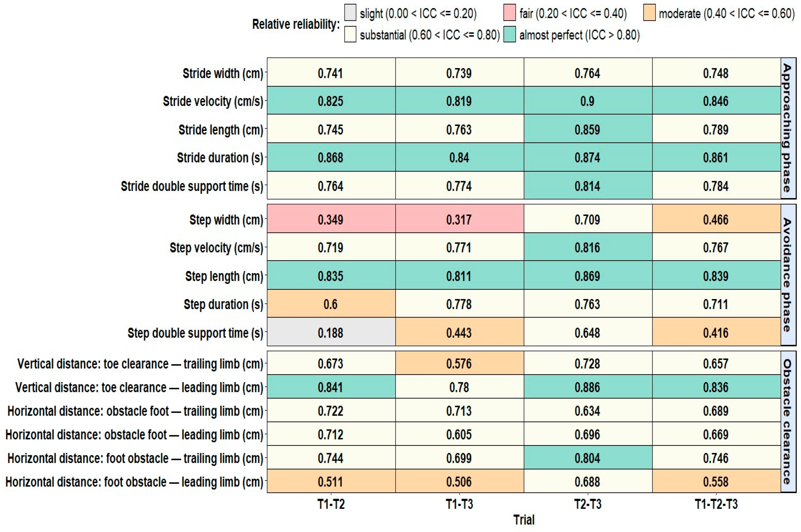The height and width of the screenshot is (532, 801).
Task: Click the moderate reliability orange legend swatch
Action: click(649, 13)
